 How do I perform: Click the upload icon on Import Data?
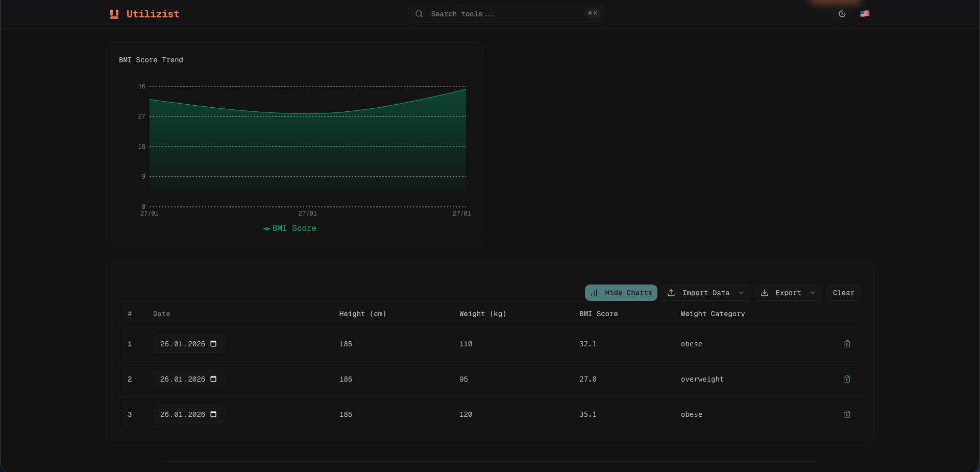pos(671,293)
